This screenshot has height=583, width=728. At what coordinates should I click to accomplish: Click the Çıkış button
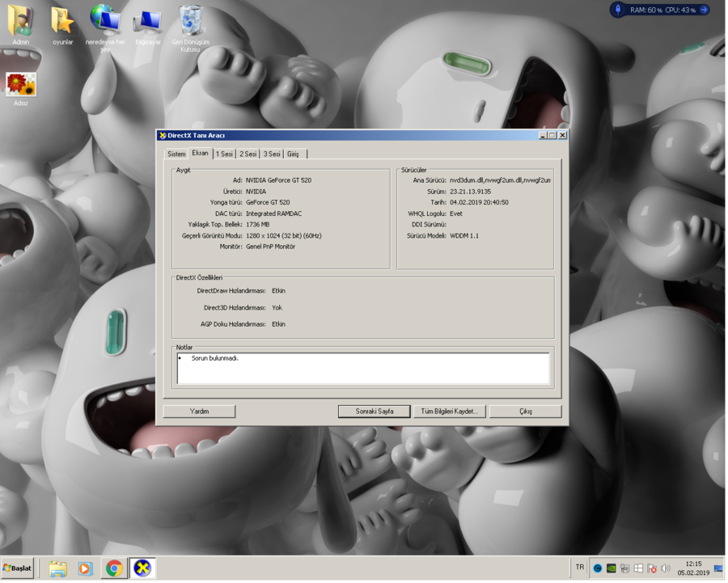[526, 412]
